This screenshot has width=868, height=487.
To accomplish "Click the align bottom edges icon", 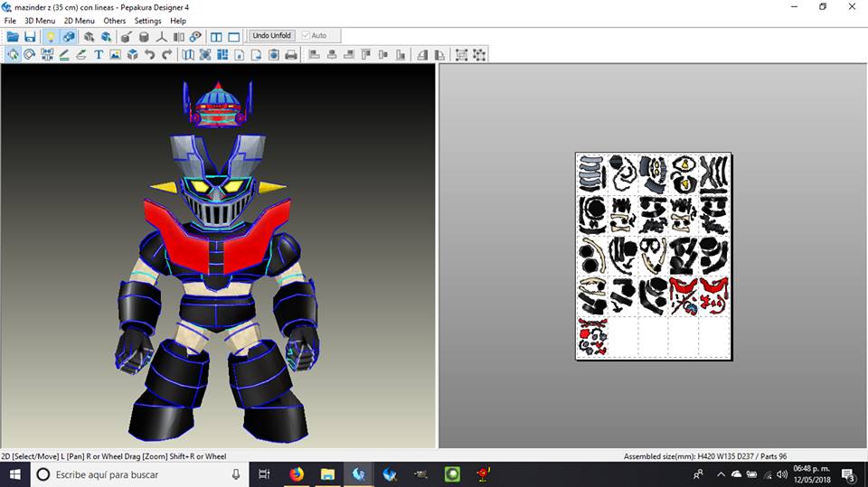I will [x=401, y=54].
